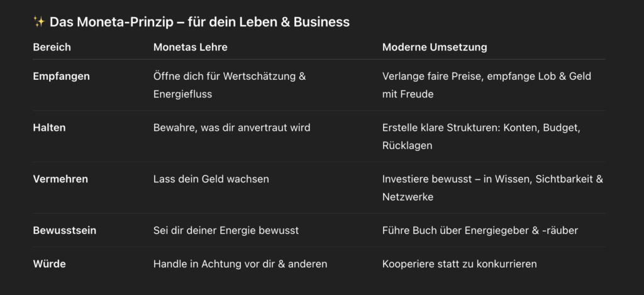Click the cell 'Handle in Achtung vor dir & anderen'
The image size is (644, 295).
[240, 264]
